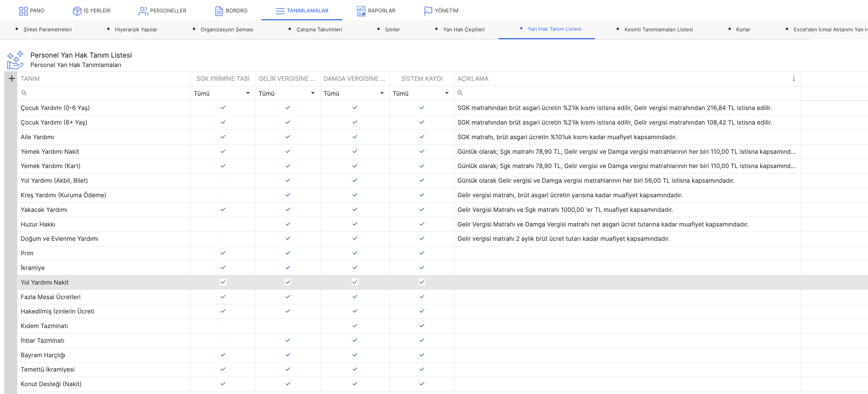Add a new row with the plus icon
Image resolution: width=868 pixels, height=394 pixels.
11,79
